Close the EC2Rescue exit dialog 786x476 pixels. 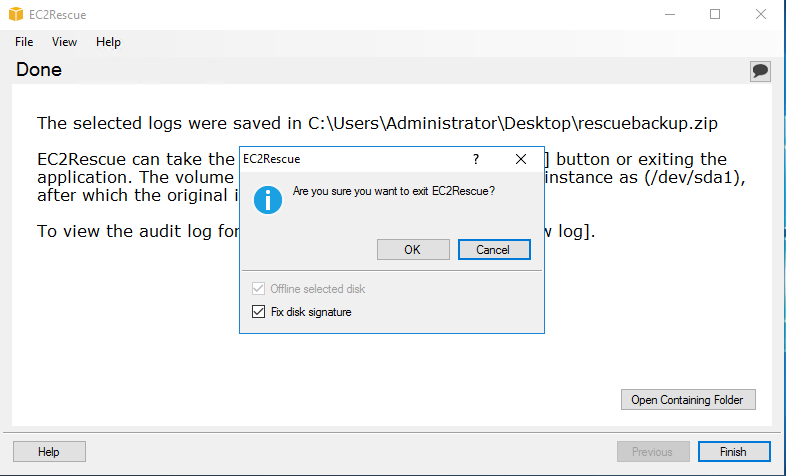coord(521,159)
